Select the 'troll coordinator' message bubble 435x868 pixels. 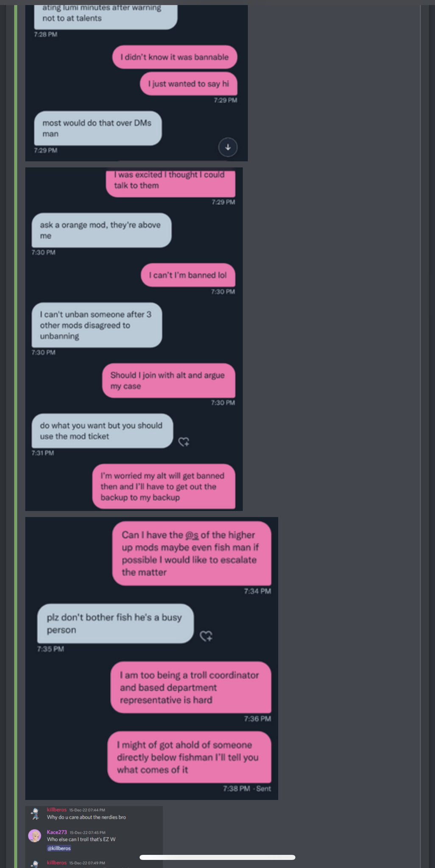[191, 687]
